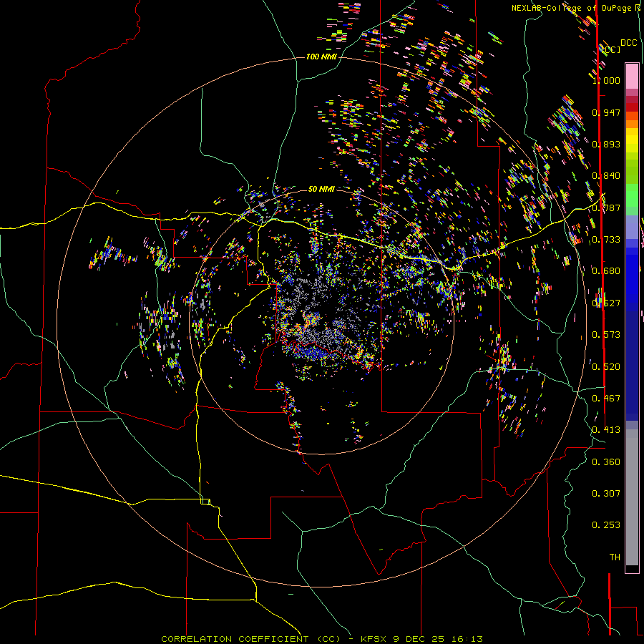Image resolution: width=644 pixels, height=644 pixels.
Task: Click the Correlation Coefficient KFSX title text
Action: point(322,639)
